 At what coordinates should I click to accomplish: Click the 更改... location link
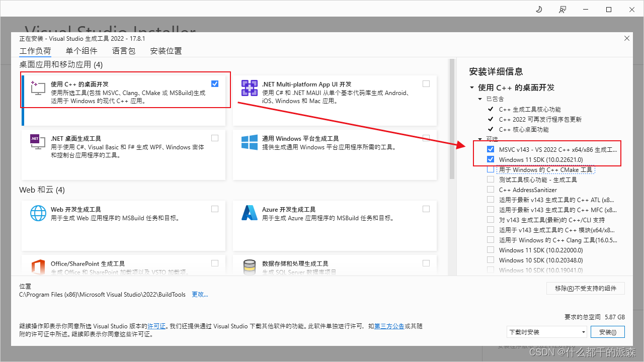[200, 295]
